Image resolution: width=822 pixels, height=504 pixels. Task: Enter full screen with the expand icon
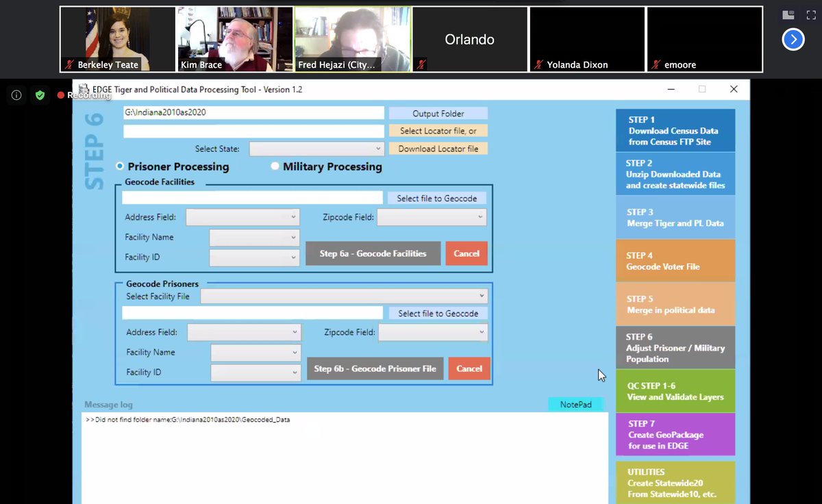click(x=811, y=14)
